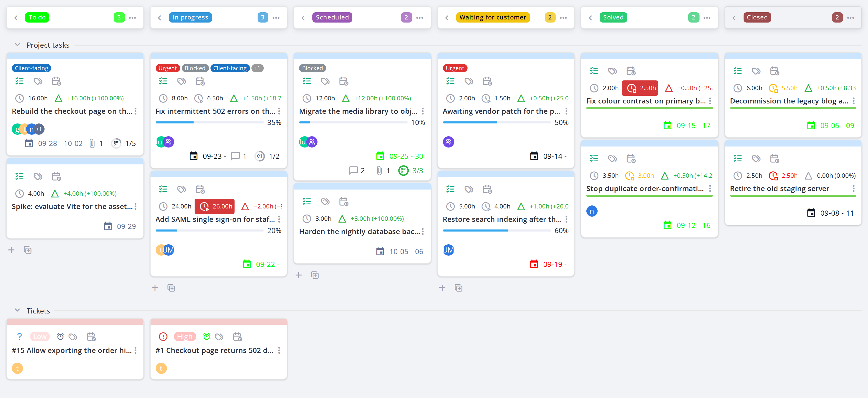Collapse the Waiting for customer column
The height and width of the screenshot is (398, 868).
pos(447,17)
